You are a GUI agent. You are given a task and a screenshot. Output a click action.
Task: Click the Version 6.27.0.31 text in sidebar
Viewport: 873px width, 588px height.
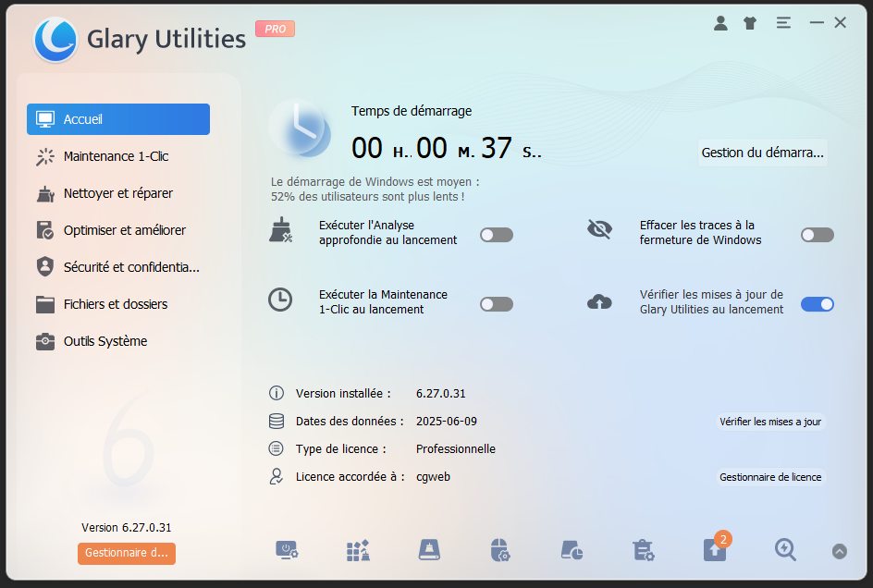[127, 527]
